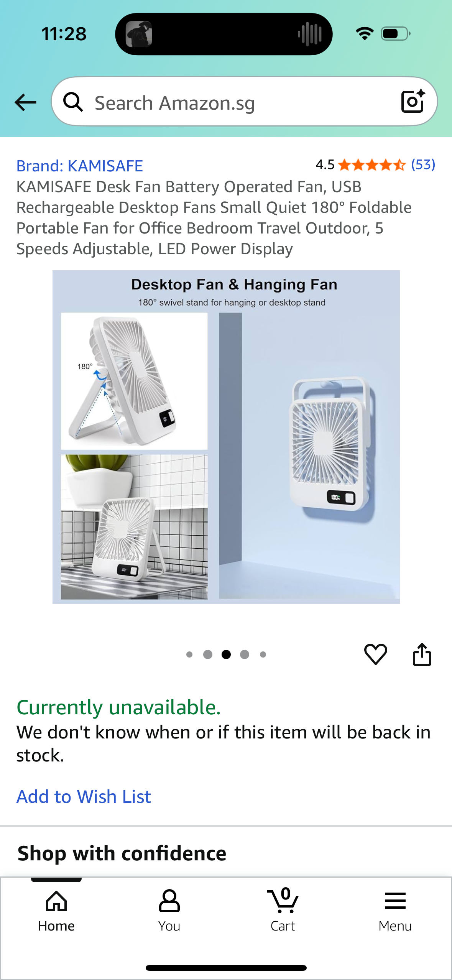The height and width of the screenshot is (980, 452).
Task: Tap the Dynamic Island audio waveform
Action: tap(310, 34)
